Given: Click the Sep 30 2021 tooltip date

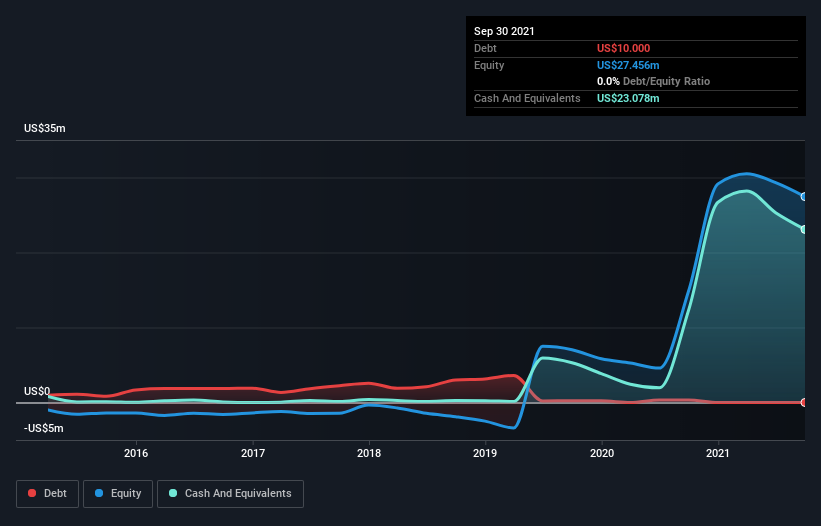Looking at the screenshot, I should (x=504, y=31).
